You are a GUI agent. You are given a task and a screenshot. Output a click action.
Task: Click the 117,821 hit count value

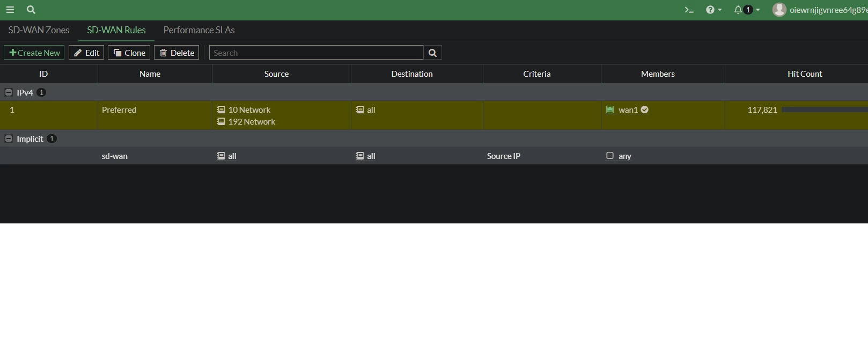pos(762,110)
